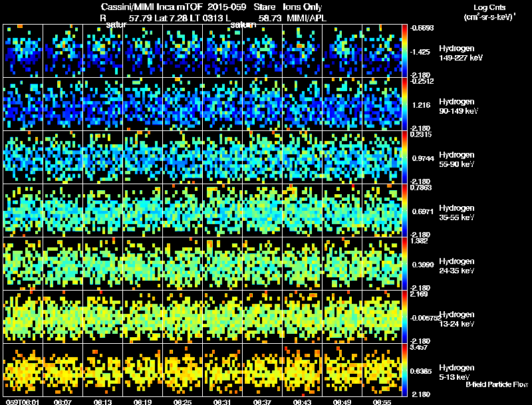Click the Hydrogen 24-35 keV color bar
The image size is (532, 405).
coord(404,264)
